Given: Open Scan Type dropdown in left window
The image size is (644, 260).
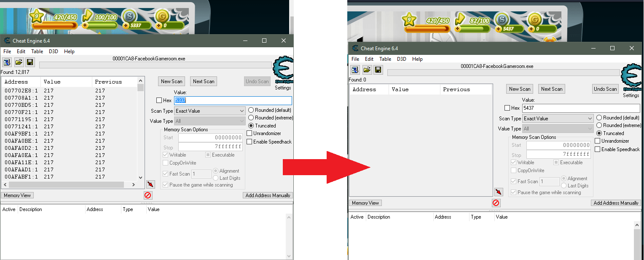Looking at the screenshot, I should 209,111.
